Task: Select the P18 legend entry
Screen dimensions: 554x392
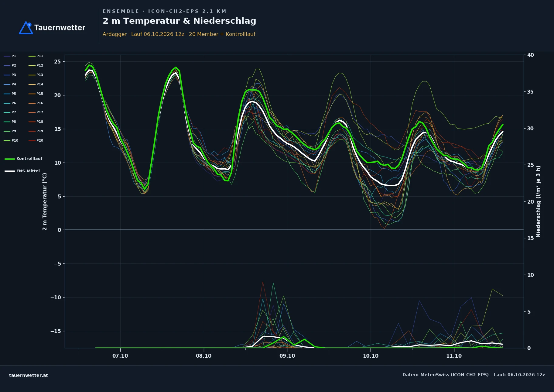Action: click(36, 122)
